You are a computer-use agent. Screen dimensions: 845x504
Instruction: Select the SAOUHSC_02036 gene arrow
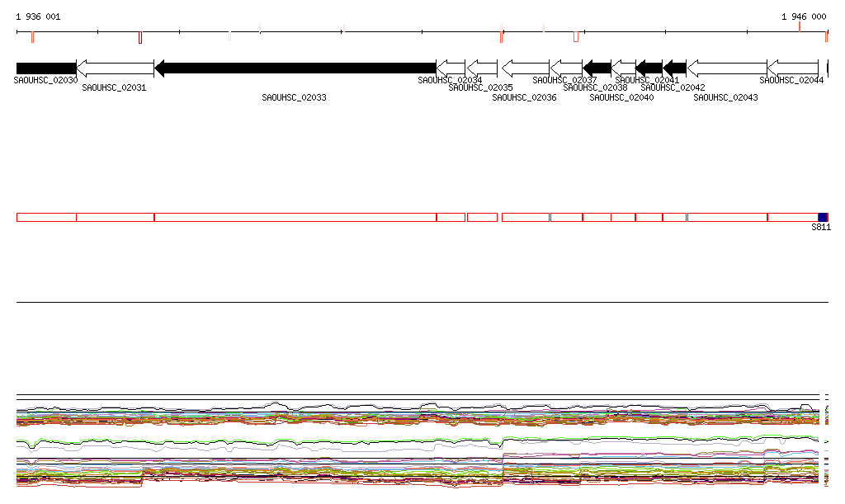[x=526, y=68]
